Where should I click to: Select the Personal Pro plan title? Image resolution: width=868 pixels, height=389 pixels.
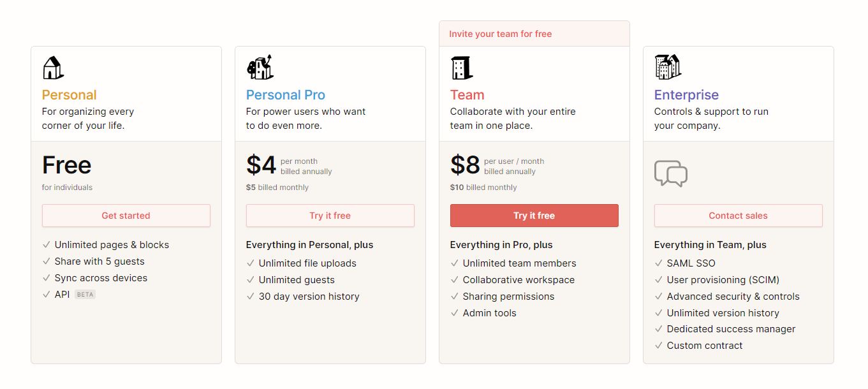click(x=286, y=95)
